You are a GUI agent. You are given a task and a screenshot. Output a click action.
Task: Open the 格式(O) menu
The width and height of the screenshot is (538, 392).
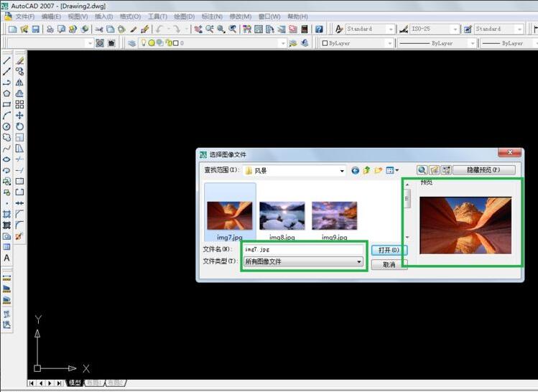[x=130, y=17]
